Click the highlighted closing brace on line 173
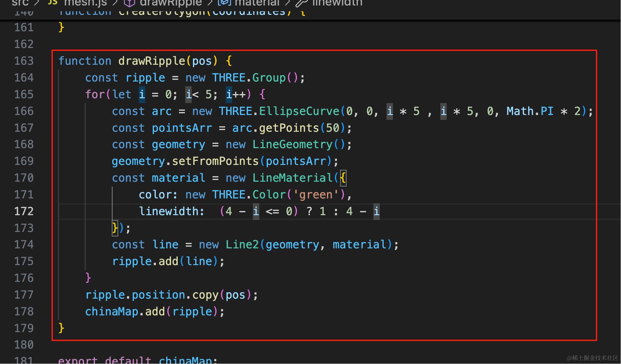 pyautogui.click(x=115, y=228)
